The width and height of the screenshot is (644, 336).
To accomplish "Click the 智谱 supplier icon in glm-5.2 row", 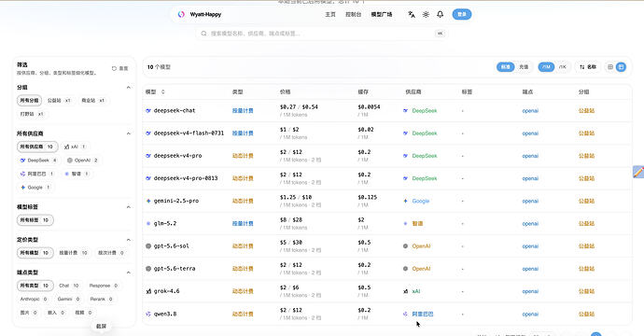I will coord(405,223).
